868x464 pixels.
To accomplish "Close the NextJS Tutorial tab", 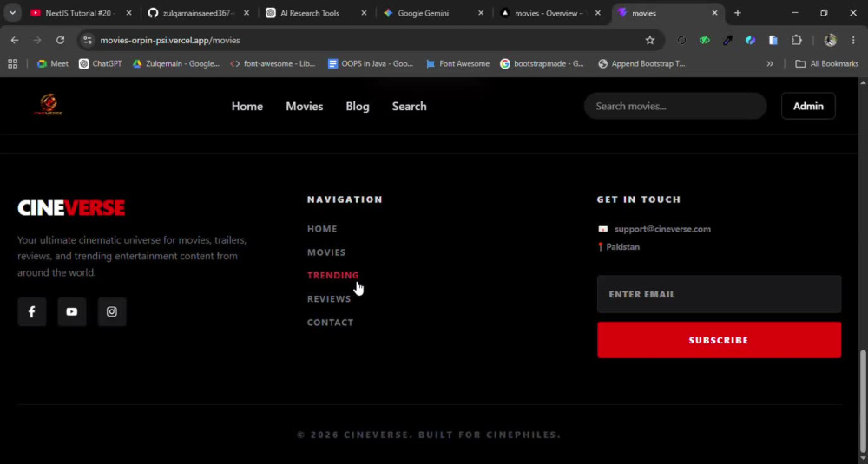I will 129,13.
